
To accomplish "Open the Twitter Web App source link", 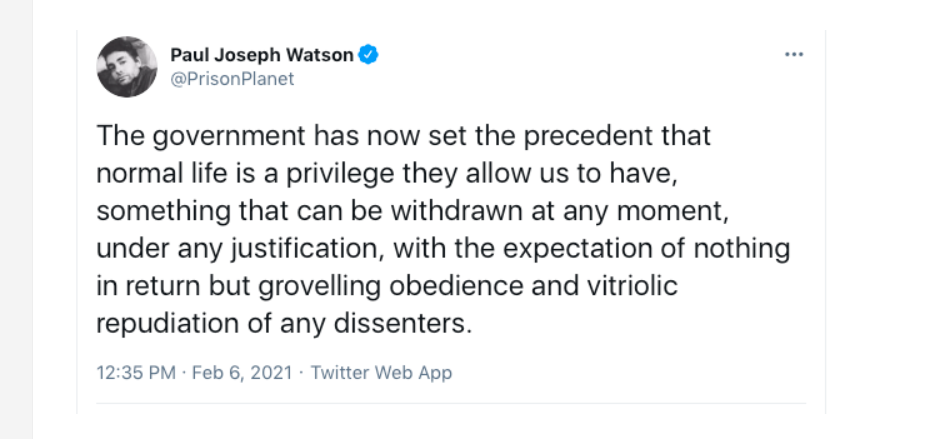I will (x=381, y=373).
